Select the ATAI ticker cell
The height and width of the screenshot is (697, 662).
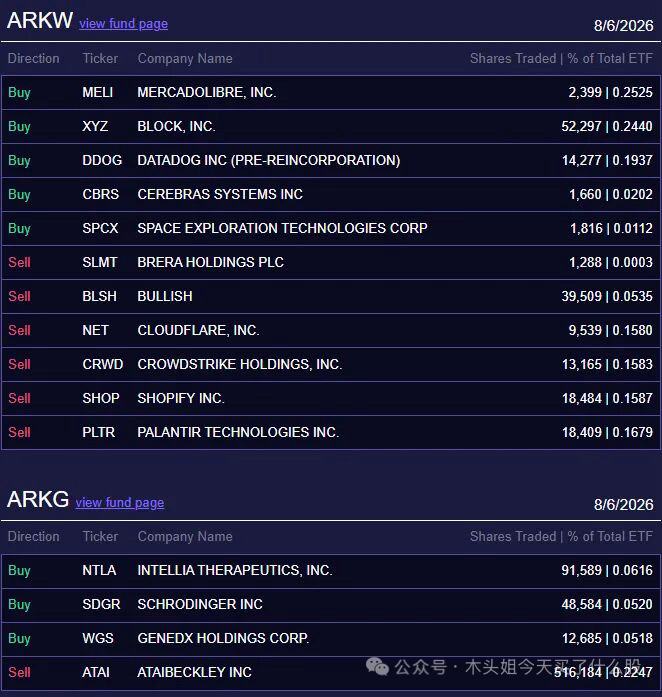96,673
